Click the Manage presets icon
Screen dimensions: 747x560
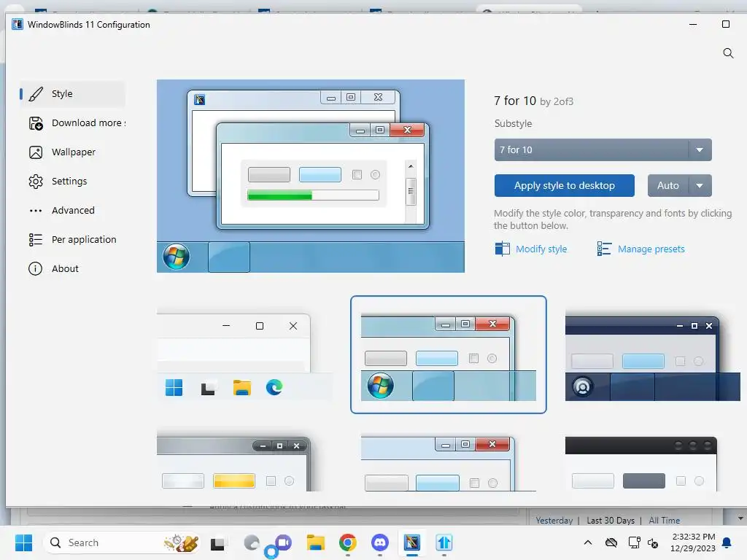(604, 249)
